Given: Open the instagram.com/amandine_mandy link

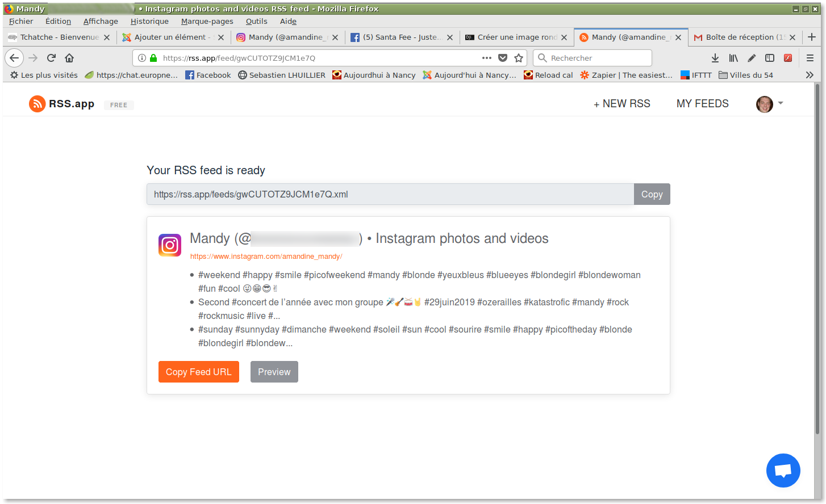Looking at the screenshot, I should (x=266, y=257).
